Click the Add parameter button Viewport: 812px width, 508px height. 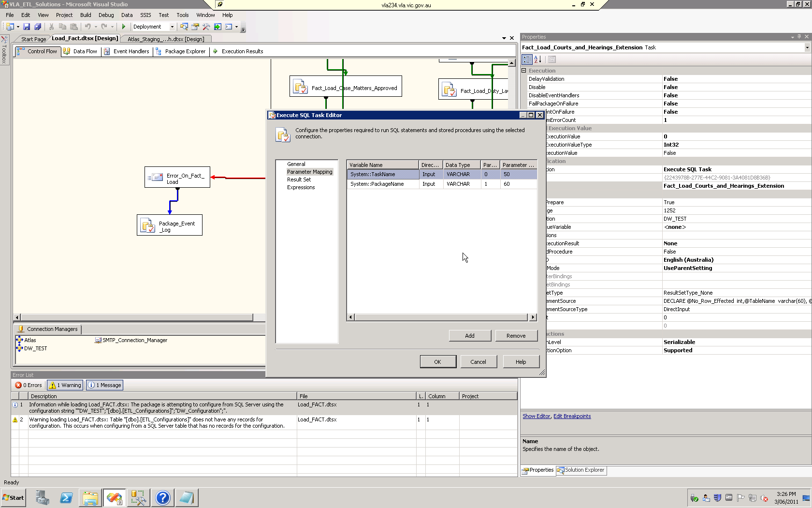tap(470, 336)
